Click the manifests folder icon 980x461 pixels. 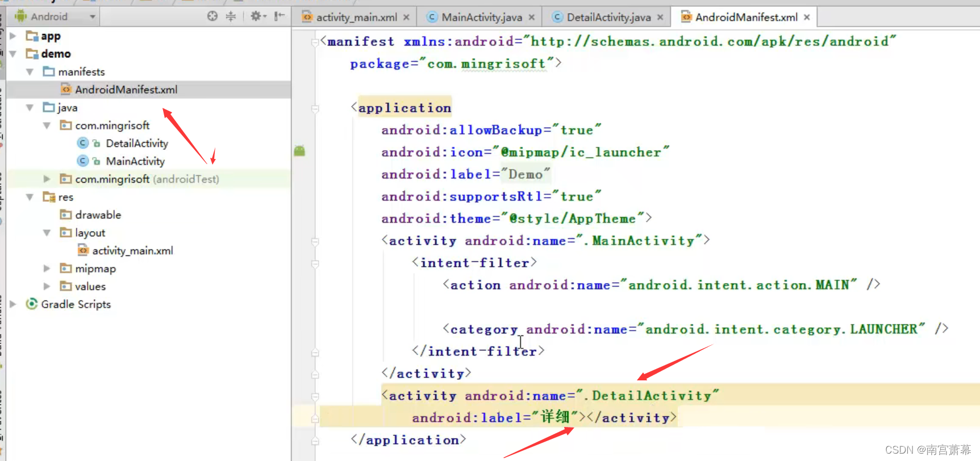pos(49,72)
